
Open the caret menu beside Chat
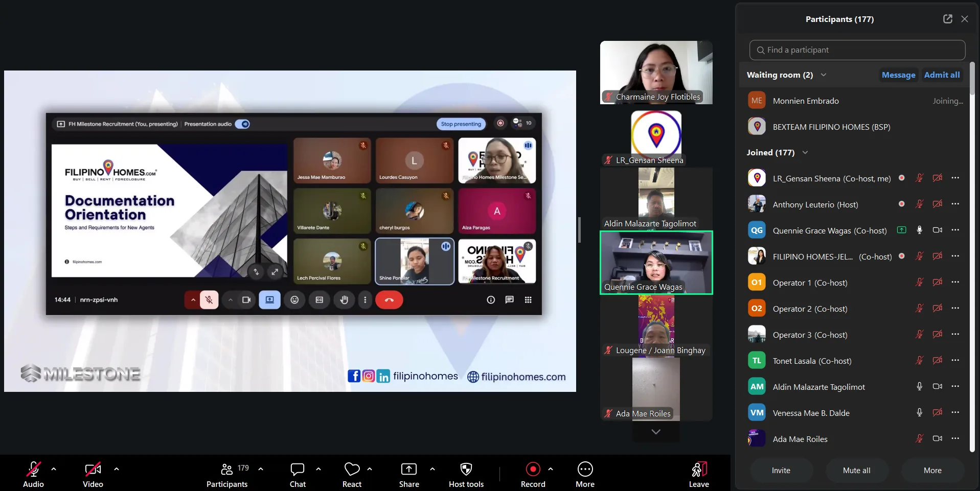click(x=318, y=469)
